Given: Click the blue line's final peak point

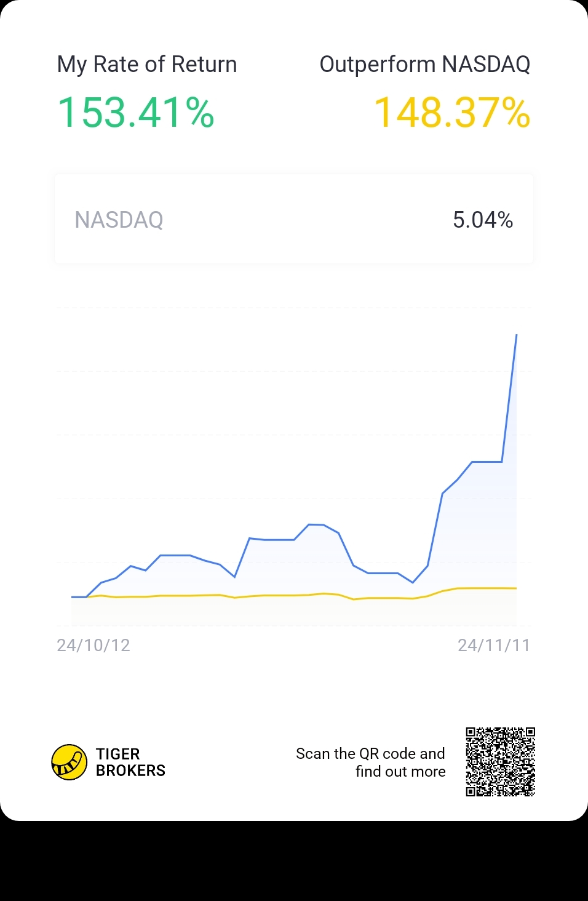Looking at the screenshot, I should [x=516, y=335].
